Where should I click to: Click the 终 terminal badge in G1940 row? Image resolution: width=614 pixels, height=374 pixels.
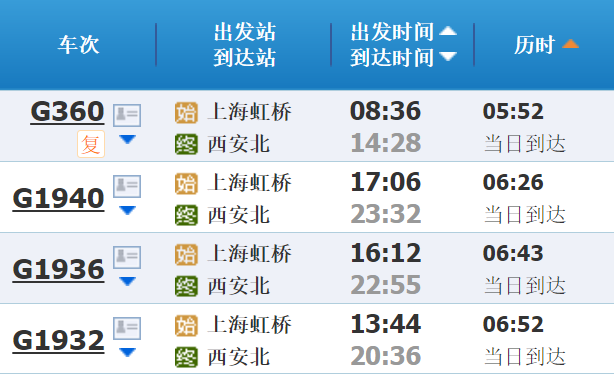[x=186, y=215]
